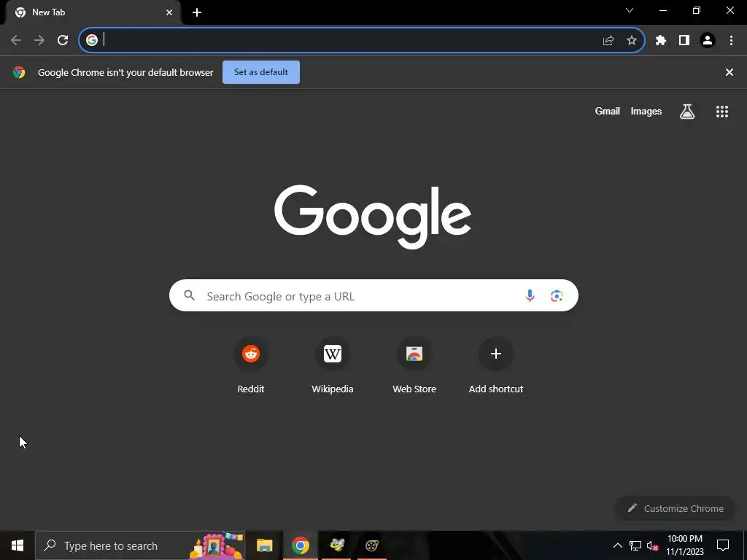Go back using the back arrow
747x560 pixels.
pyautogui.click(x=16, y=41)
